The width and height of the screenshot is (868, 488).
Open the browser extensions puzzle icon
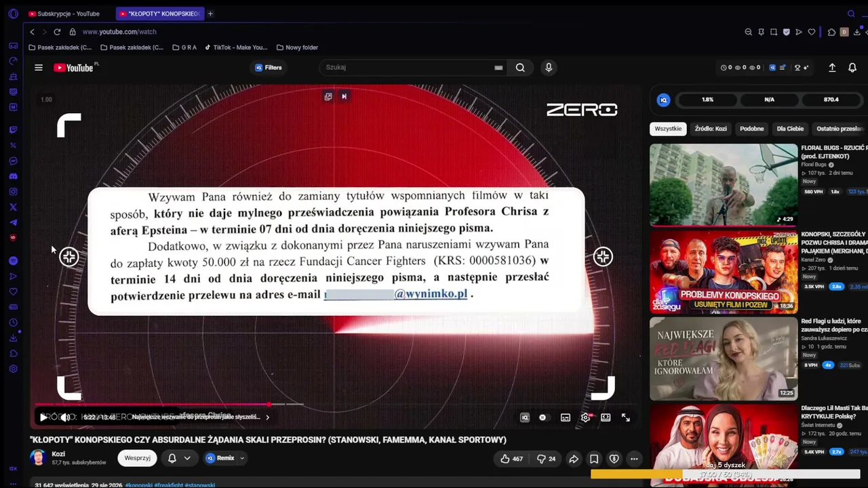(831, 32)
